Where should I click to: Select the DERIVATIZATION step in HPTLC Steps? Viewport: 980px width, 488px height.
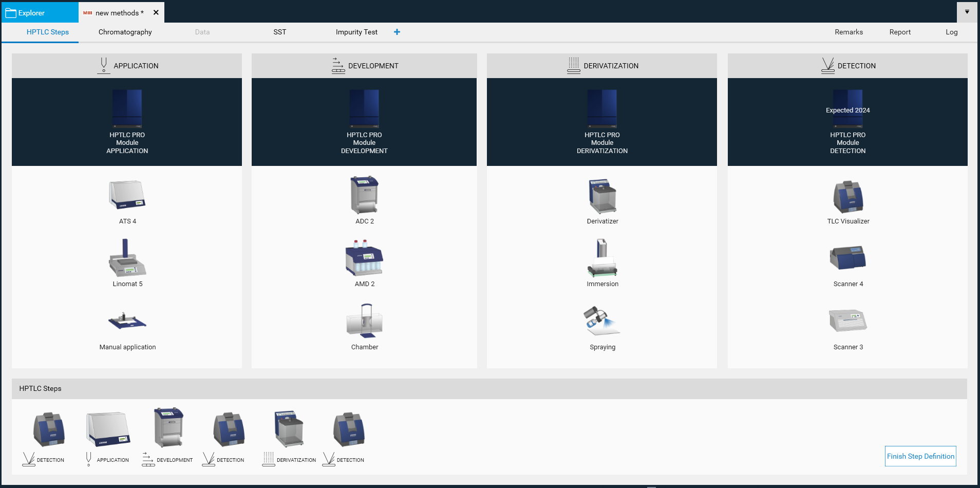pyautogui.click(x=289, y=437)
